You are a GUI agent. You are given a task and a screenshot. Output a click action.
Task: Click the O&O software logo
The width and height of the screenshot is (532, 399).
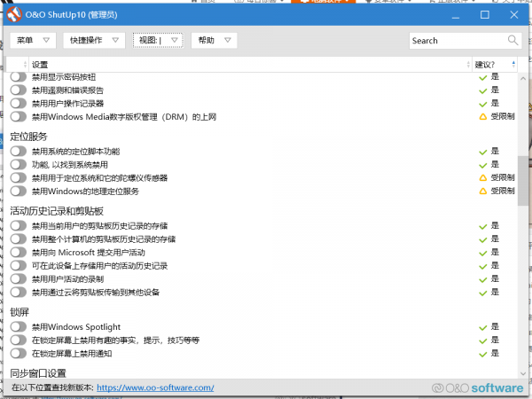(477, 387)
